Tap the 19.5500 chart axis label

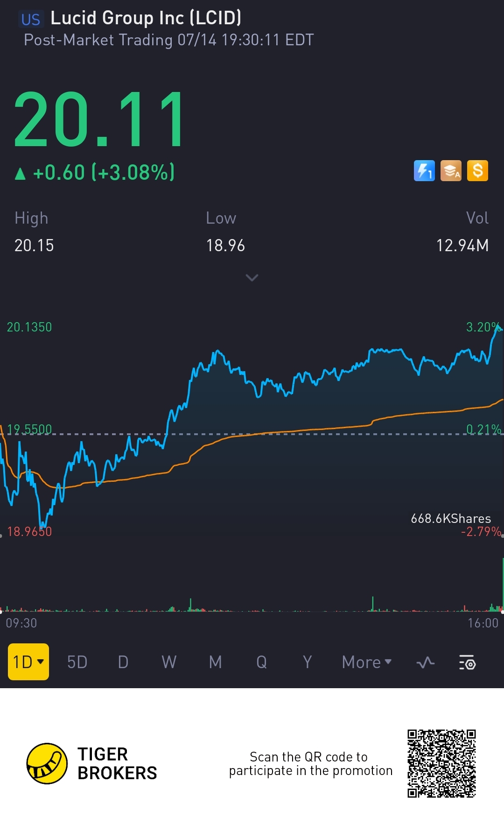pos(29,429)
